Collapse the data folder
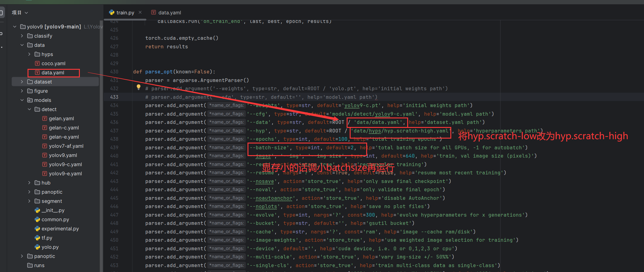The height and width of the screenshot is (272, 644). [x=22, y=45]
